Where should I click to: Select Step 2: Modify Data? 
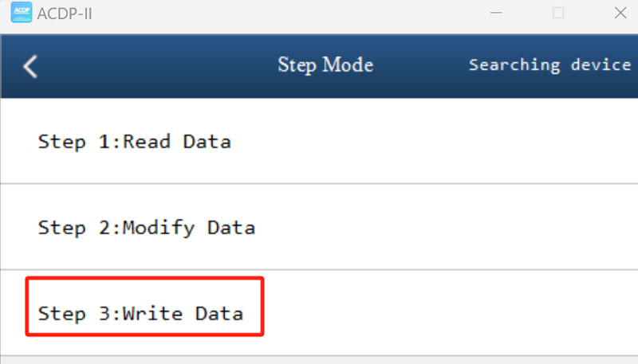click(146, 228)
